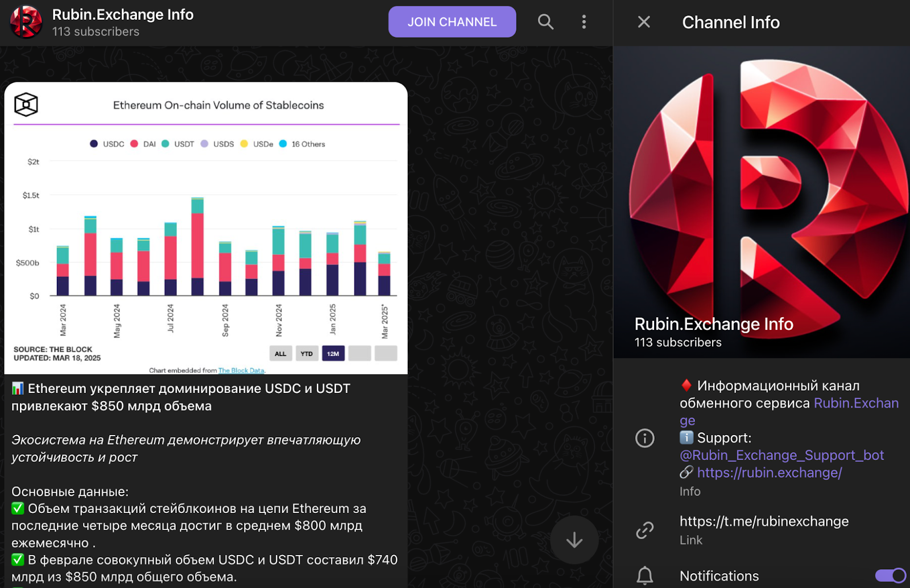Click 'SOURCE: THE BLOCK' text in chart
This screenshot has height=588, width=910.
(53, 349)
